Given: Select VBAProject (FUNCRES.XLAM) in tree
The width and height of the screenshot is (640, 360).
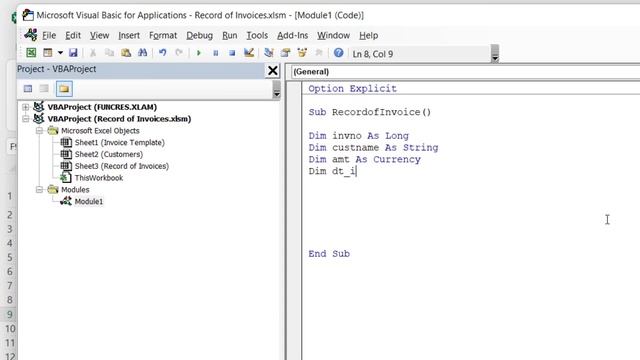Looking at the screenshot, I should [102, 107].
